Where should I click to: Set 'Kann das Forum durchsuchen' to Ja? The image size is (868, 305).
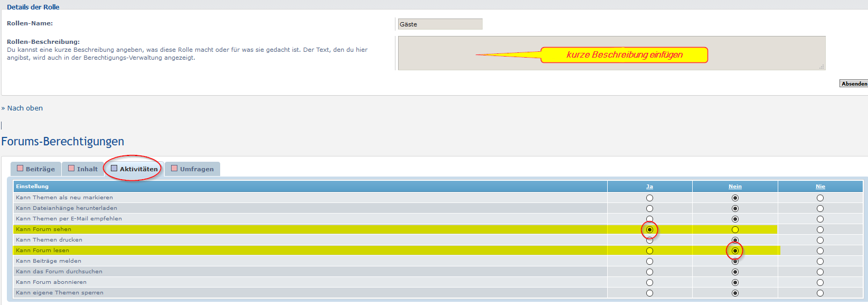tap(649, 272)
